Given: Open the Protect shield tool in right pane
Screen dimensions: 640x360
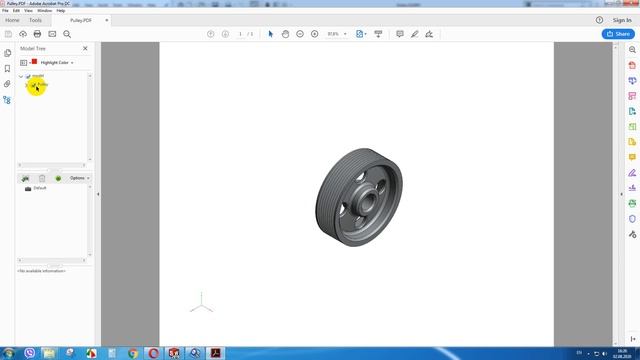Looking at the screenshot, I should pyautogui.click(x=632, y=219).
